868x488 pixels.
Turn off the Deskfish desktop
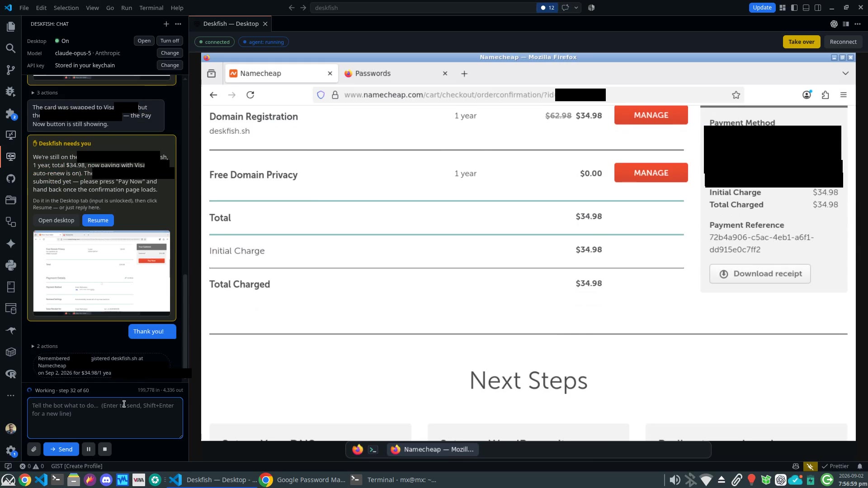coord(170,41)
